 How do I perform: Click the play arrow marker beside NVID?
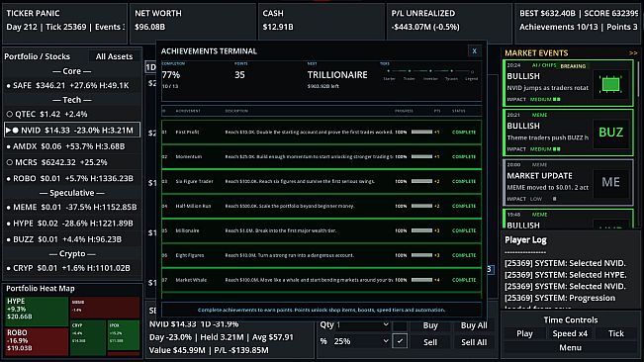point(8,131)
